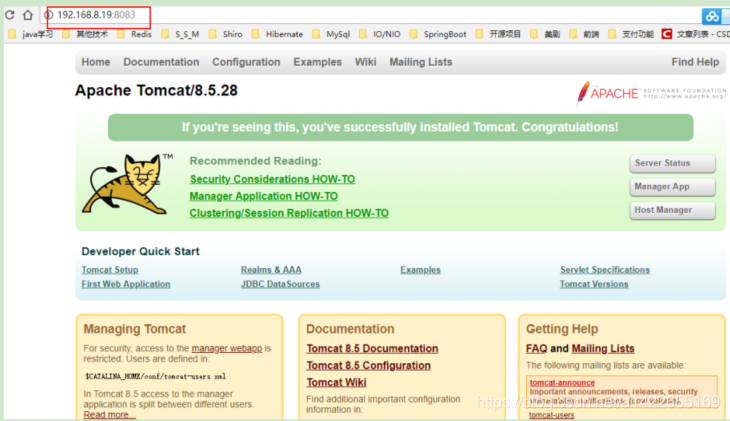The height and width of the screenshot is (421, 730).
Task: Open the 其他技术 bookmark folder
Action: point(85,34)
